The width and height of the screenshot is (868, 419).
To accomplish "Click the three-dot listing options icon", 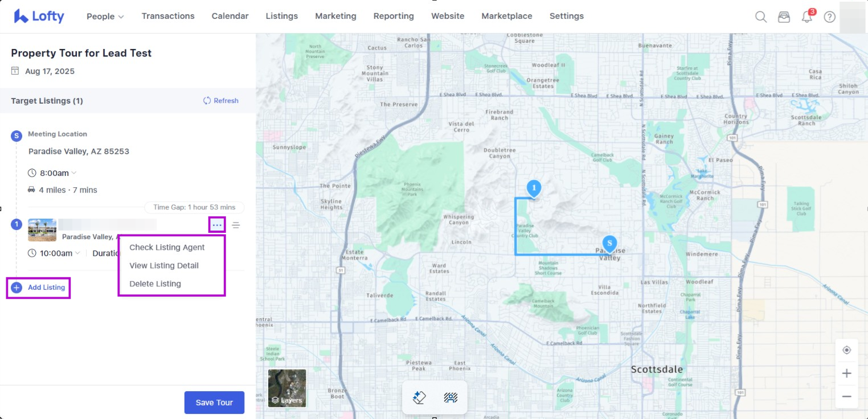I will click(x=217, y=225).
